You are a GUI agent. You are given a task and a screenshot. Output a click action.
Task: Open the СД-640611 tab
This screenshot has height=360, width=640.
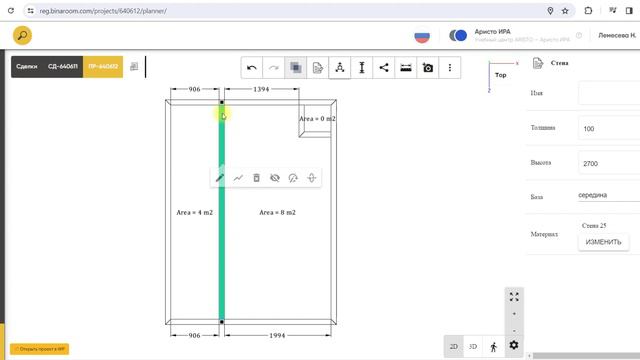[62, 67]
